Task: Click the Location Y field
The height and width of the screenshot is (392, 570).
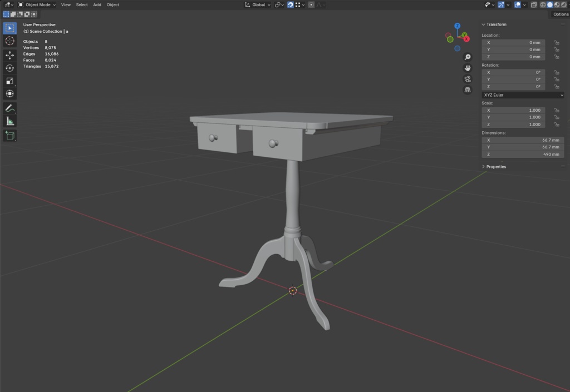Action: point(513,49)
